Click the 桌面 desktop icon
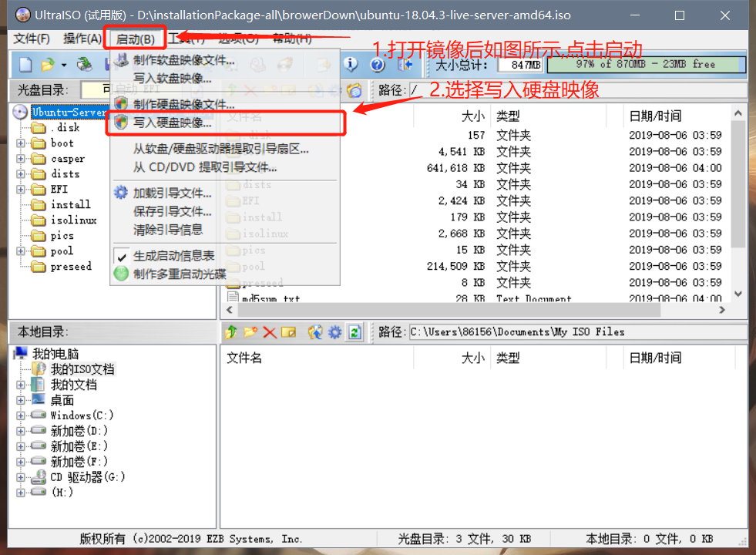This screenshot has width=756, height=555. (x=38, y=400)
